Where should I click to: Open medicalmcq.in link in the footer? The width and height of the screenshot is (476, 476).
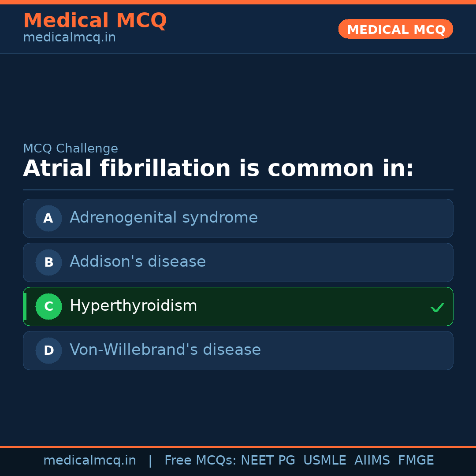[89, 461]
